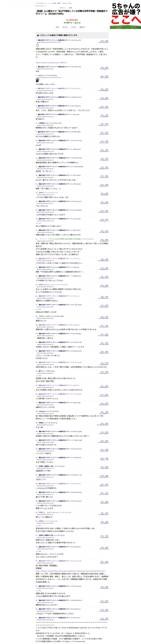Viewport: 141px width, 644px height.
Task: Follow the >>38 anchor in post 52
Action: (x=38, y=551)
